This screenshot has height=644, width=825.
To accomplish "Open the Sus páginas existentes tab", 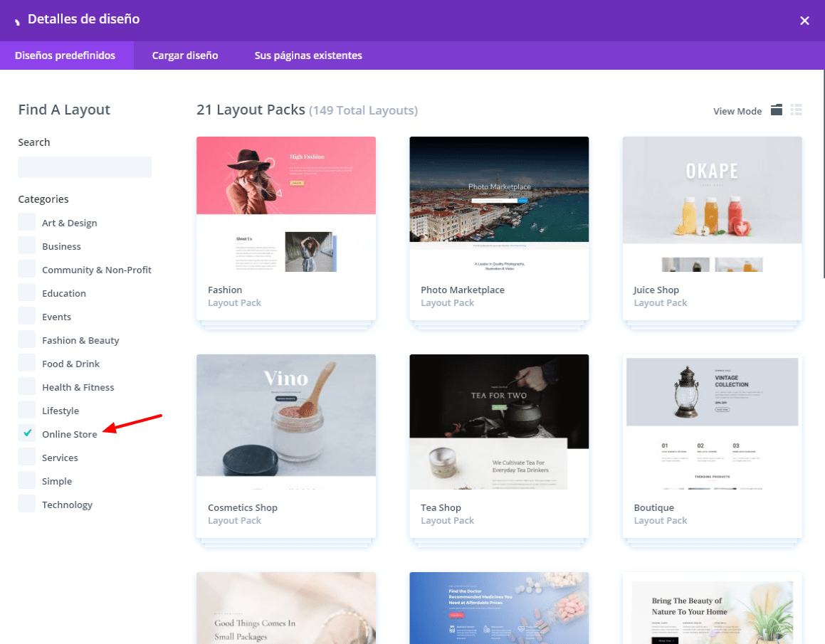I will click(x=308, y=56).
